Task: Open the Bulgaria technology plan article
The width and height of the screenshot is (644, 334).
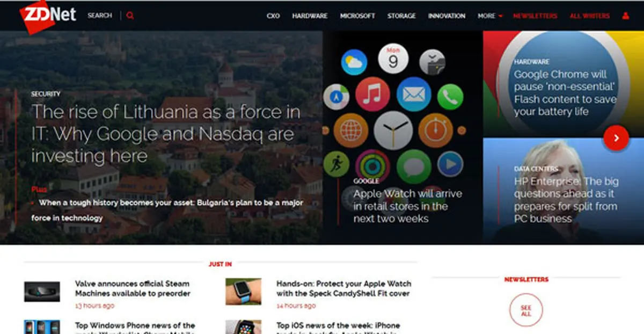Action: (x=171, y=210)
